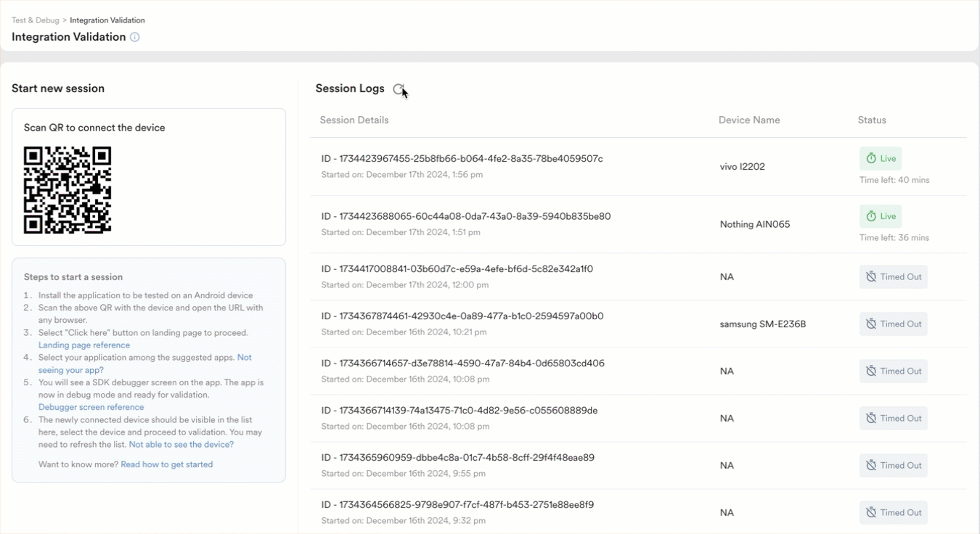Click the info icon beside Integration Validation
The width and height of the screenshot is (980, 534).
click(135, 37)
